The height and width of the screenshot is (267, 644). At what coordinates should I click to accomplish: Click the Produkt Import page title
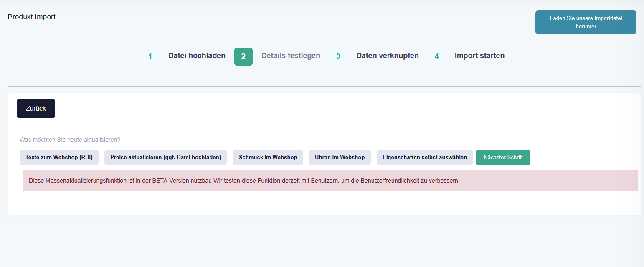pyautogui.click(x=32, y=17)
